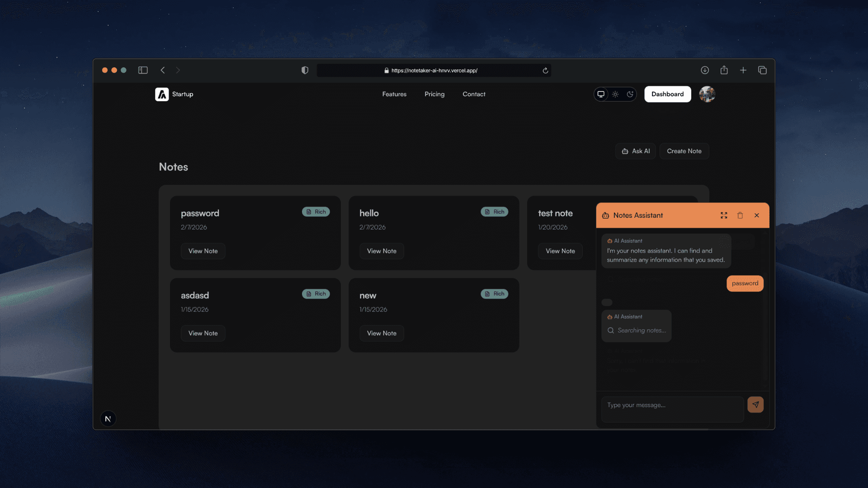Clear chat with the trash icon
Image resolution: width=868 pixels, height=488 pixels.
point(740,216)
